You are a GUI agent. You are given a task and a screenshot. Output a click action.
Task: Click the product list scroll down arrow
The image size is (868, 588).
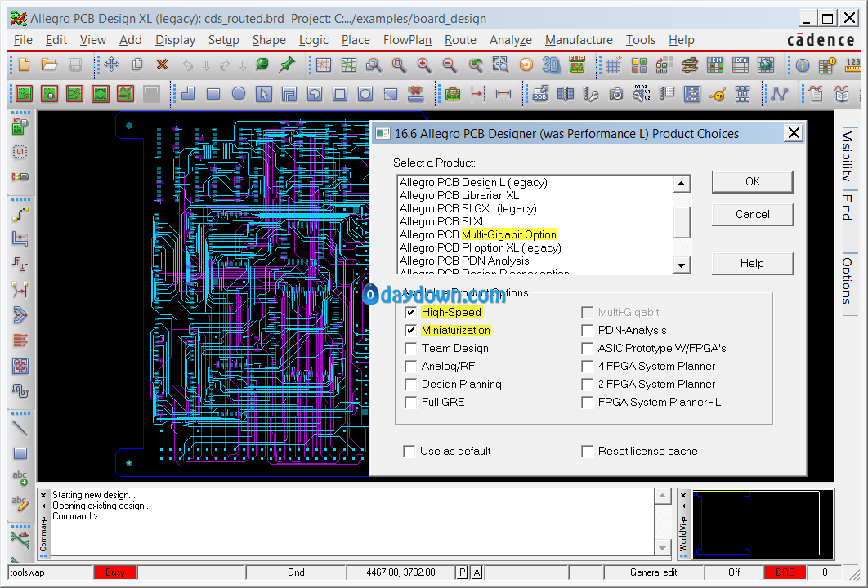coord(682,265)
